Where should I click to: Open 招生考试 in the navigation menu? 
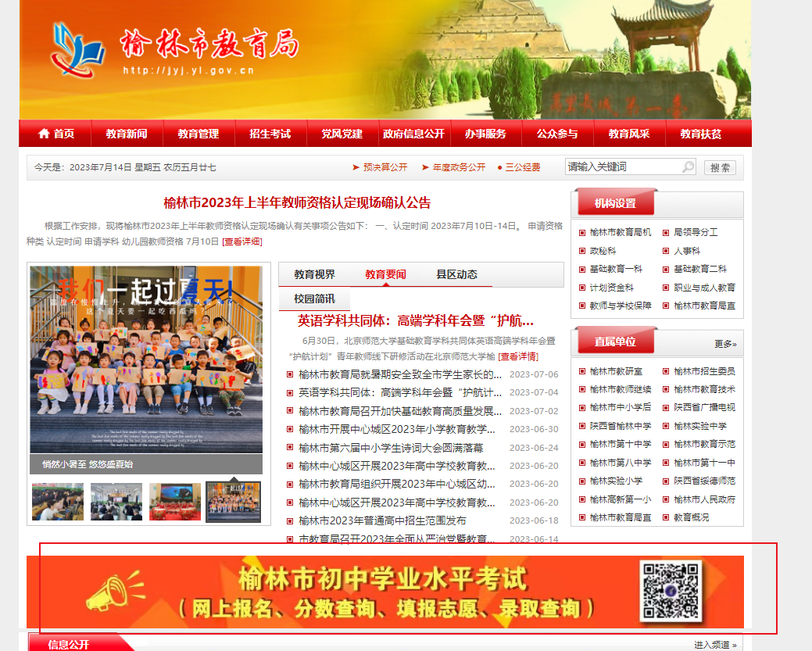(270, 134)
